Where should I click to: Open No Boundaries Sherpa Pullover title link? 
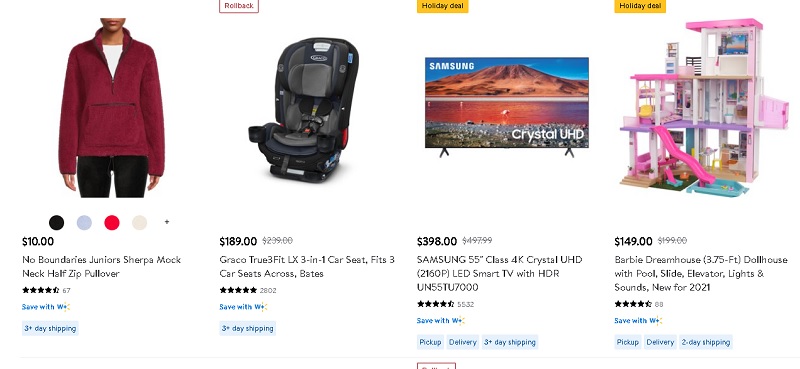(x=102, y=266)
